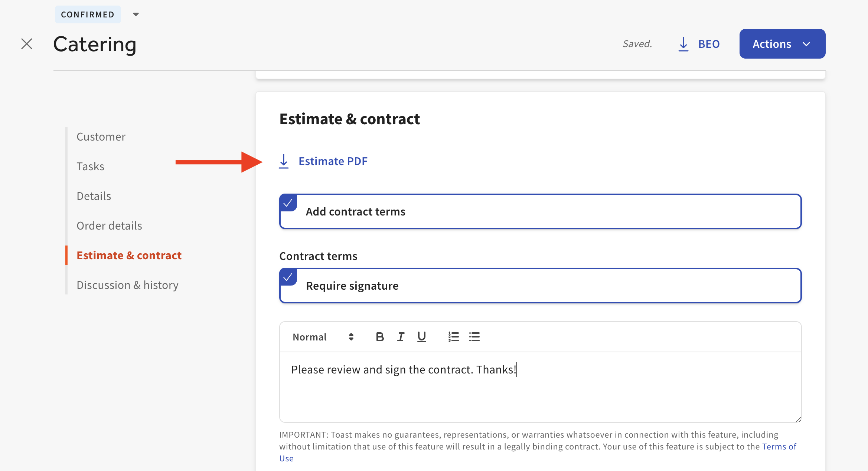Toggle the Require signature checkbox

(x=288, y=277)
